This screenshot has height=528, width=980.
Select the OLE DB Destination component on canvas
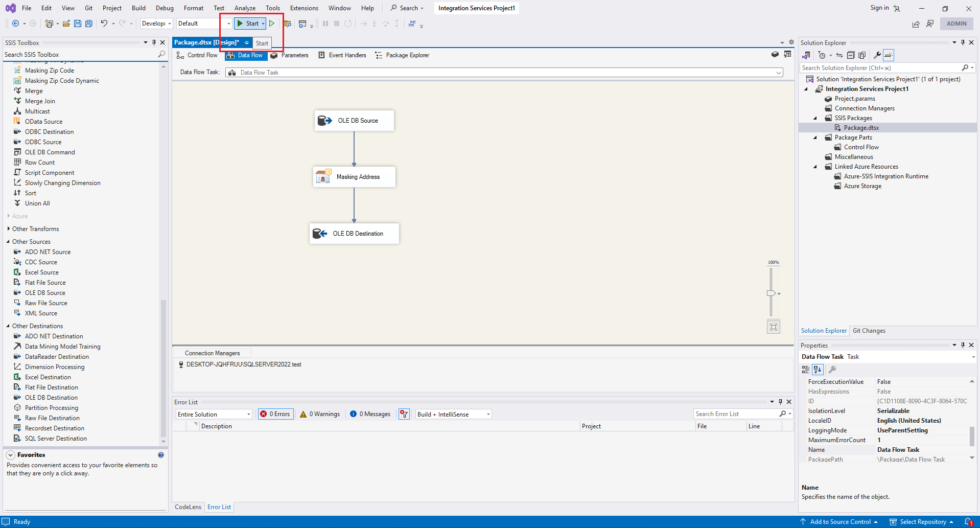tap(354, 234)
